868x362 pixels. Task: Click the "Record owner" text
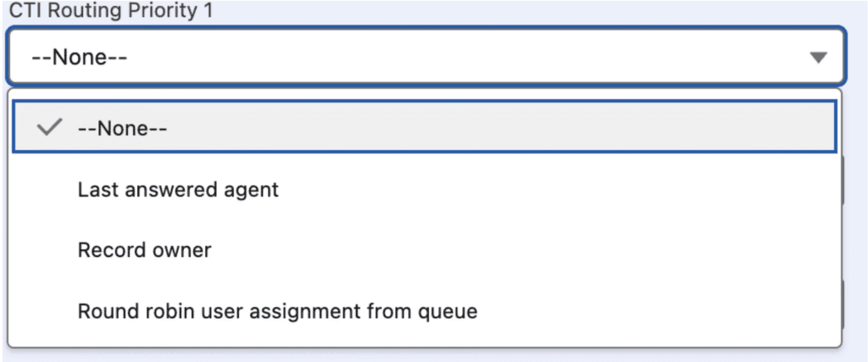click(144, 250)
